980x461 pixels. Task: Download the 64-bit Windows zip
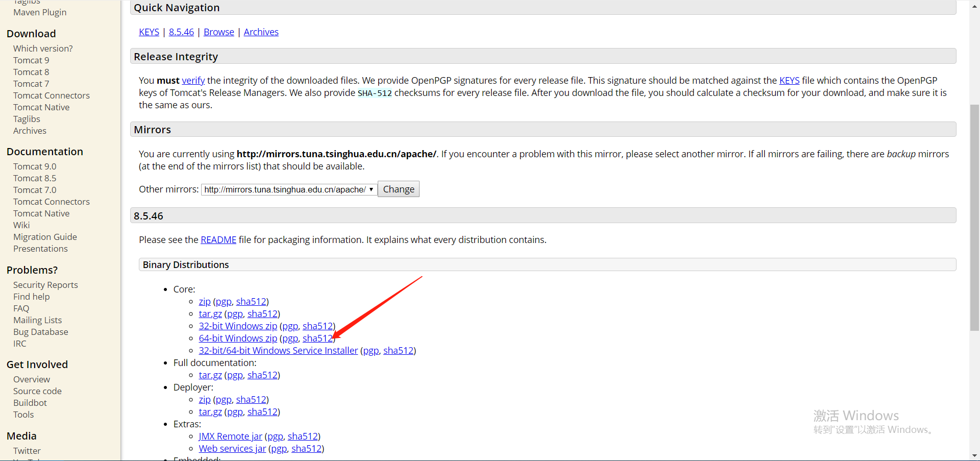(x=238, y=338)
